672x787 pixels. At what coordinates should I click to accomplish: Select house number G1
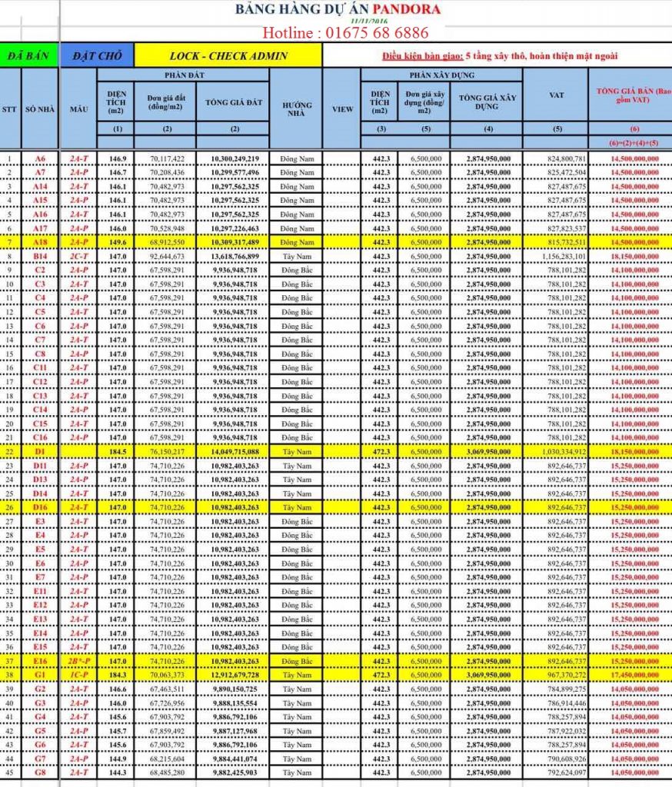click(40, 675)
